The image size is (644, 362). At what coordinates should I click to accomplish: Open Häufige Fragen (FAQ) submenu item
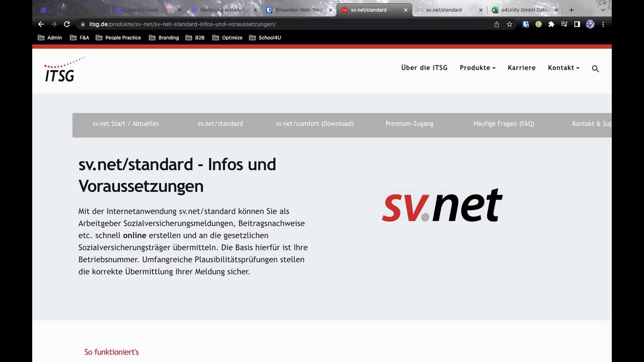click(x=504, y=124)
